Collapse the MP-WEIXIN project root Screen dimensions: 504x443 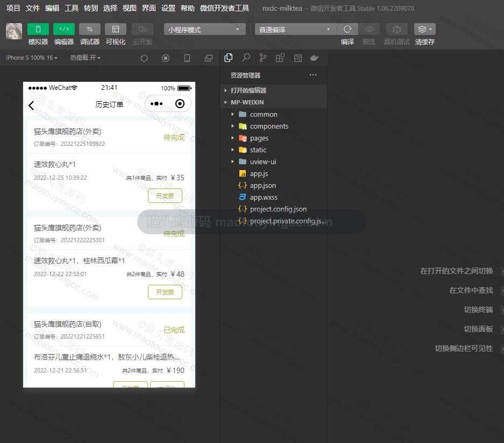tap(274, 102)
